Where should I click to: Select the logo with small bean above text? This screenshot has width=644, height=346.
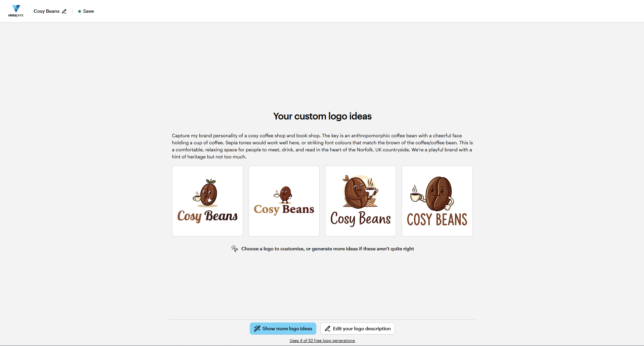click(284, 201)
